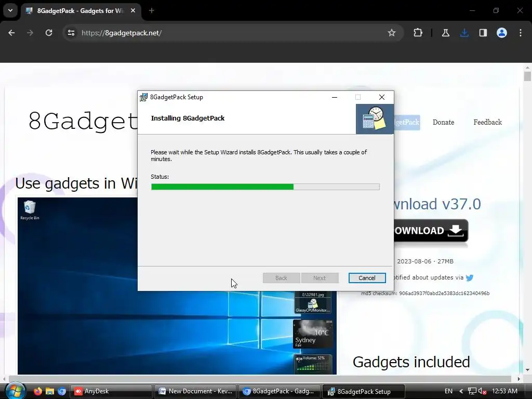Click the Gadgets included heading
532x399 pixels.
(x=411, y=362)
